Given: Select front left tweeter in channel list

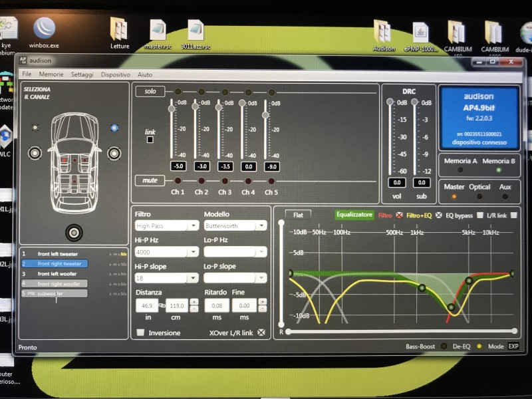Looking at the screenshot, I should point(55,254).
